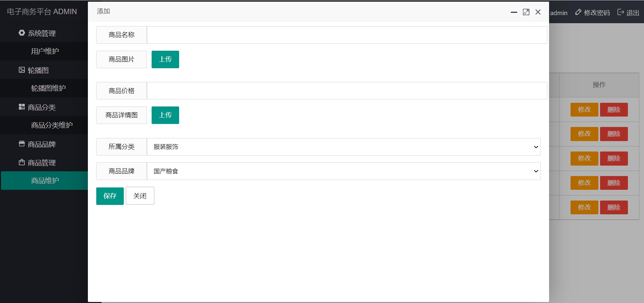The width and height of the screenshot is (644, 303).
Task: Open the 用户维护 menu item
Action: point(45,51)
